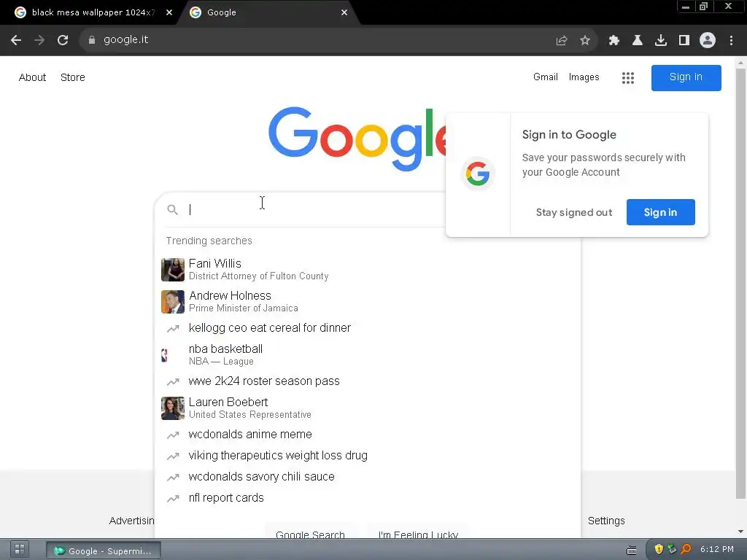The width and height of the screenshot is (747, 560).
Task: Click Lauren Boebert thumbnail photo
Action: tap(172, 408)
